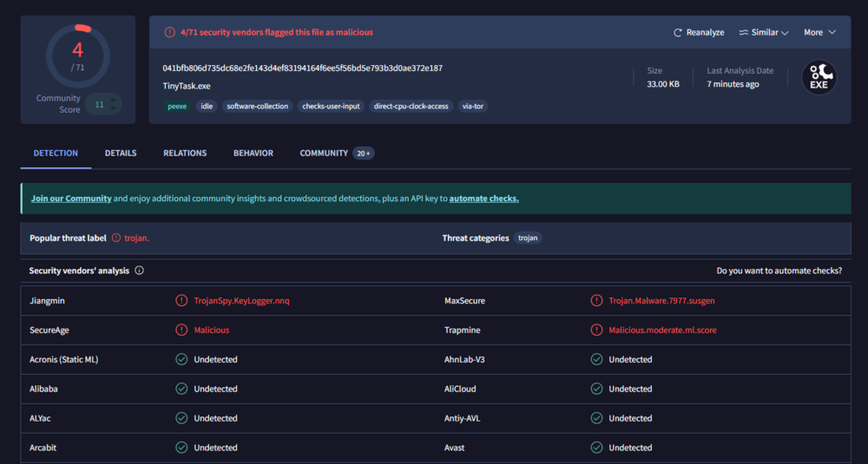Click the via-tor tag
This screenshot has width=868, height=464.
[473, 106]
